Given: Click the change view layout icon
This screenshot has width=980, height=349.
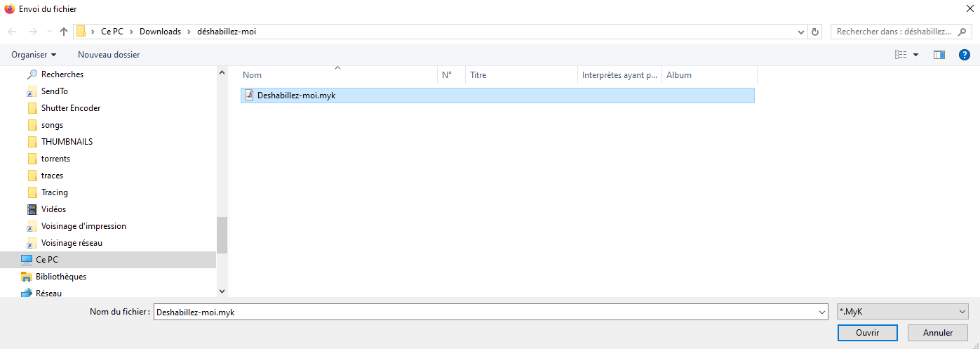Looking at the screenshot, I should 901,55.
